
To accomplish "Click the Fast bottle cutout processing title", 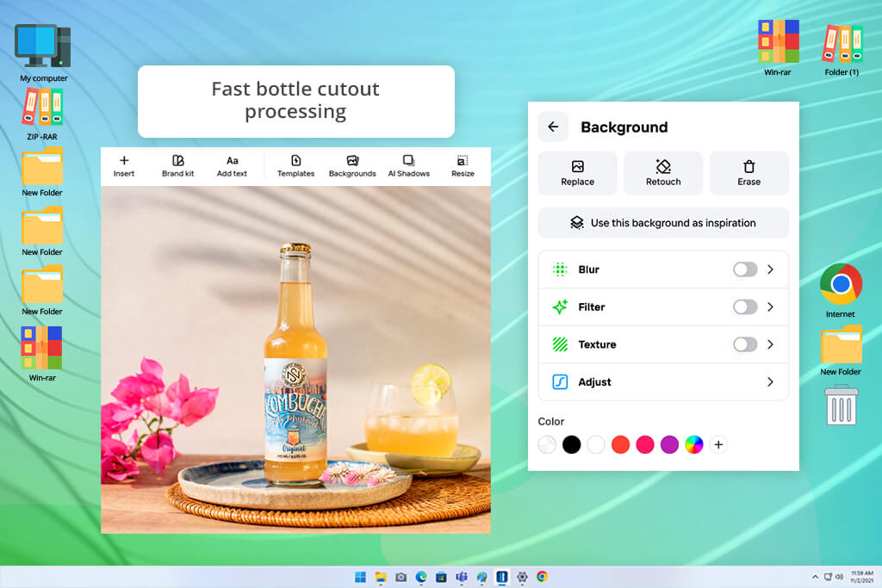I will point(295,100).
